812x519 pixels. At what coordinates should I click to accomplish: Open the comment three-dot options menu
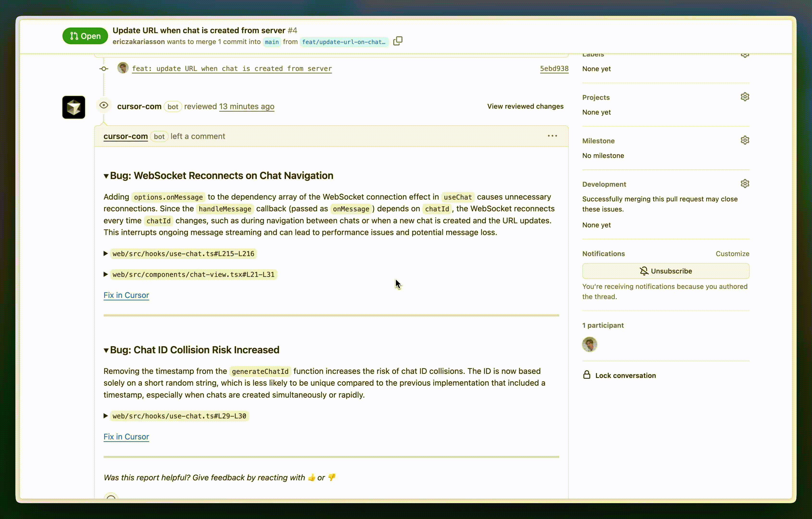tap(552, 136)
